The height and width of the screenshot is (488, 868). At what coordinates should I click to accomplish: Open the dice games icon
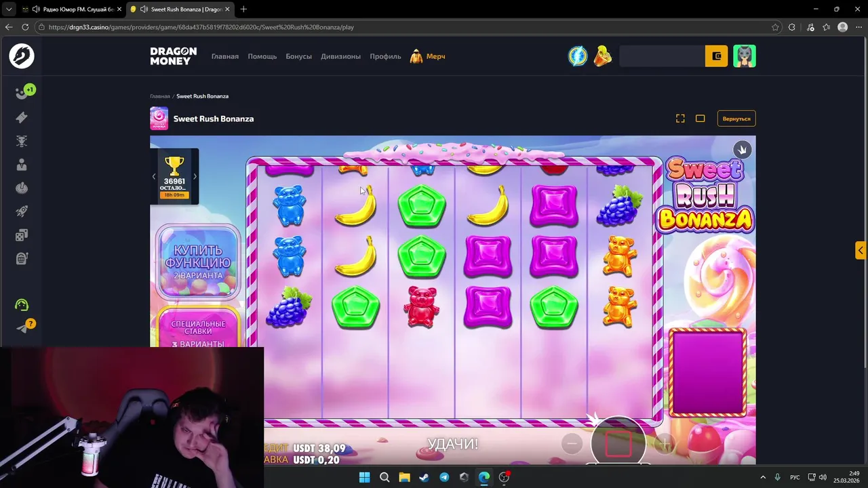(x=22, y=235)
